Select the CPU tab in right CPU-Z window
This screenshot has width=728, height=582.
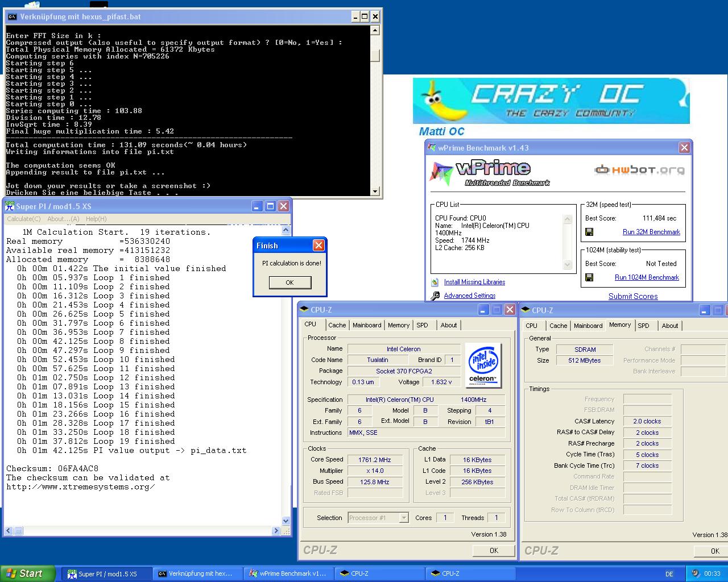[531, 326]
